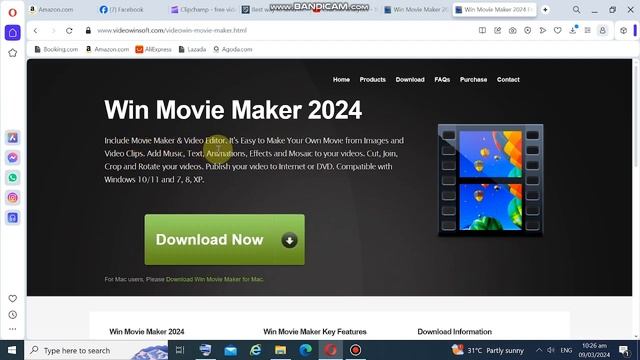Open Bandicam recorder in taskbar
Image resolution: width=640 pixels, height=360 pixels.
(356, 350)
